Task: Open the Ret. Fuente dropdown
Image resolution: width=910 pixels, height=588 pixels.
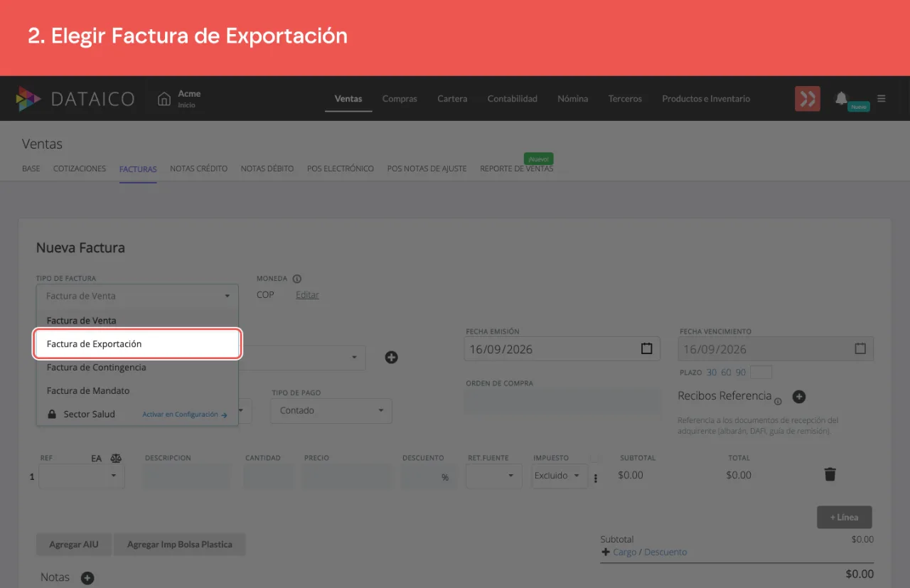Action: (494, 476)
